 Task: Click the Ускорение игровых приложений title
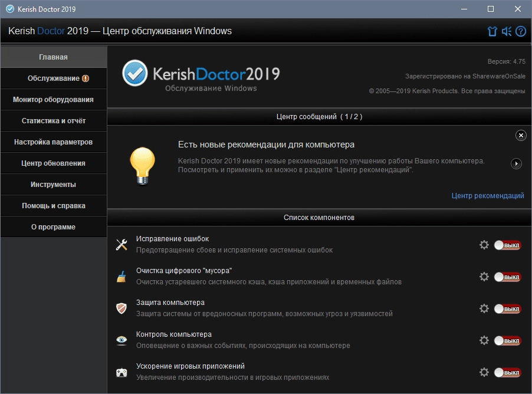pyautogui.click(x=191, y=366)
